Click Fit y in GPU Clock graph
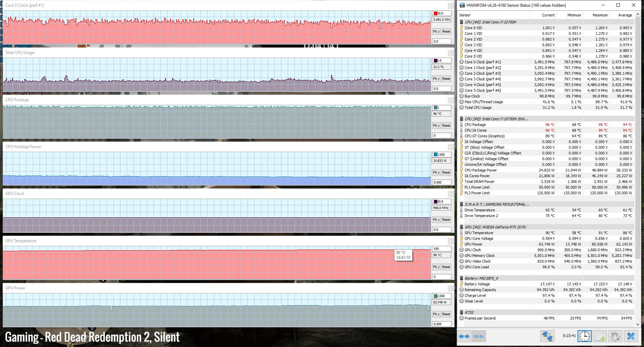Image resolution: width=644 pixels, height=347 pixels. [x=436, y=220]
